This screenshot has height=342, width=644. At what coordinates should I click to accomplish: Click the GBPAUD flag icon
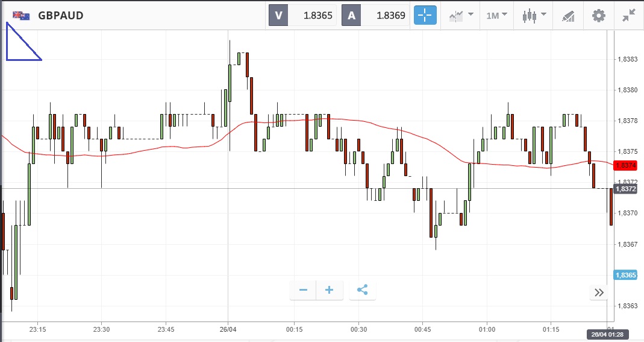tap(22, 16)
